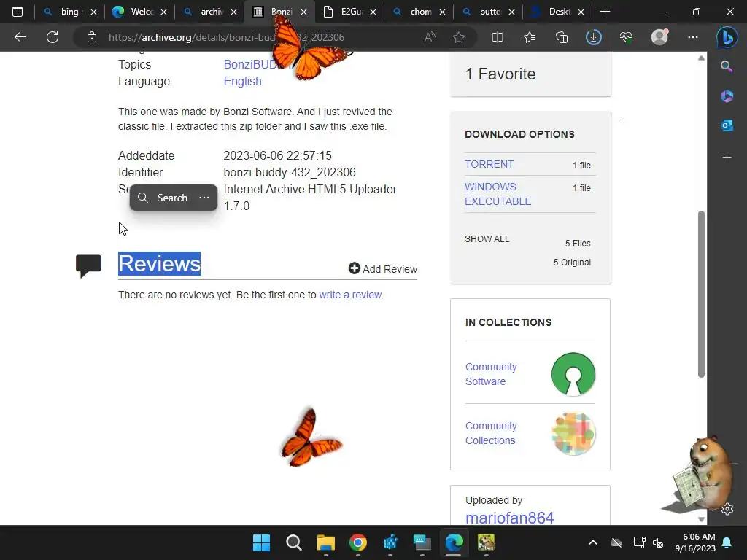The width and height of the screenshot is (747, 560).
Task: Open the split screen view
Action: tap(498, 37)
